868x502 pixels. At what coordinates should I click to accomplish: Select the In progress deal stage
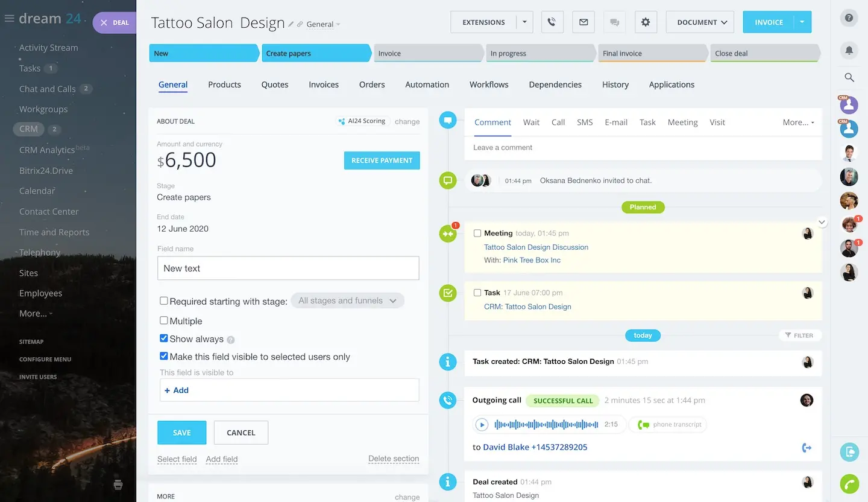540,53
